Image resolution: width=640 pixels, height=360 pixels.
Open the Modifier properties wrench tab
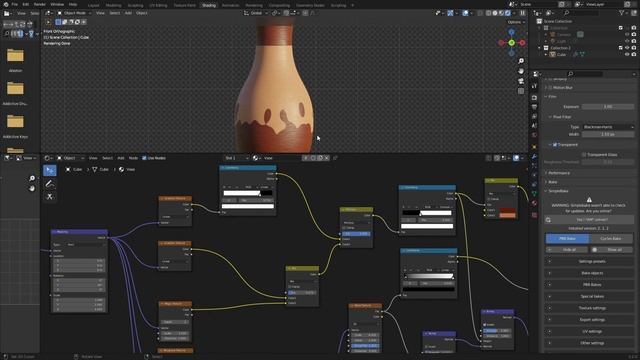tap(534, 157)
